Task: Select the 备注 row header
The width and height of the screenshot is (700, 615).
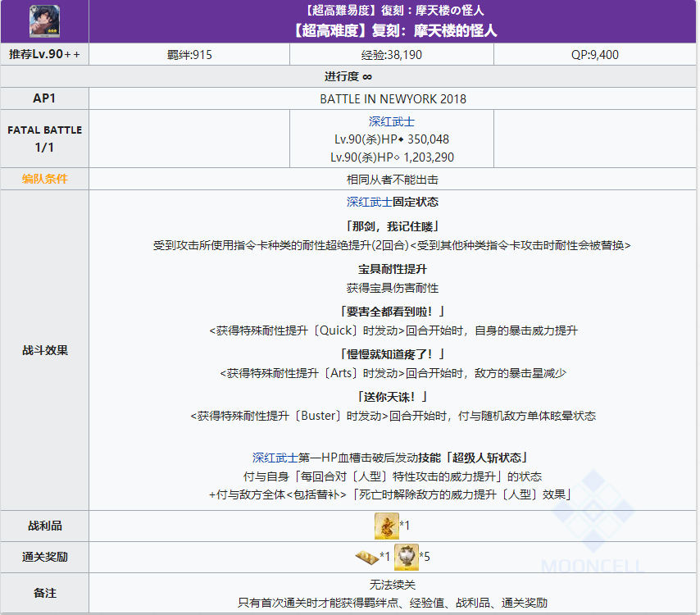Action: pos(44,593)
